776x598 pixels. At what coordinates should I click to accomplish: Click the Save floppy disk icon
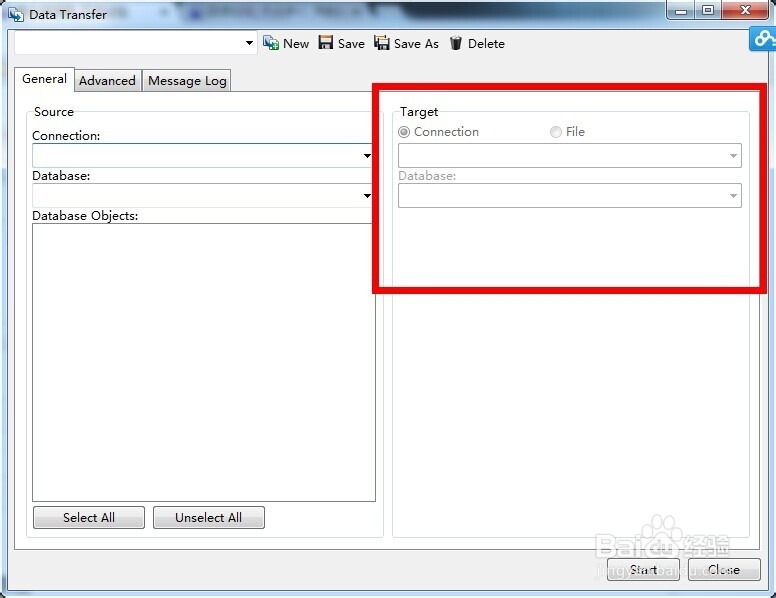(x=326, y=43)
